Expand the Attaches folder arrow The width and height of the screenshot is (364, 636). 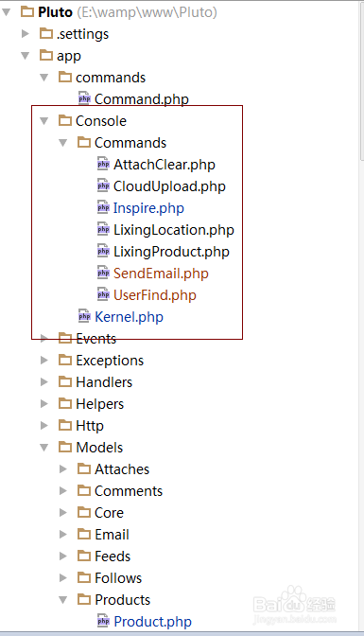[x=62, y=468]
